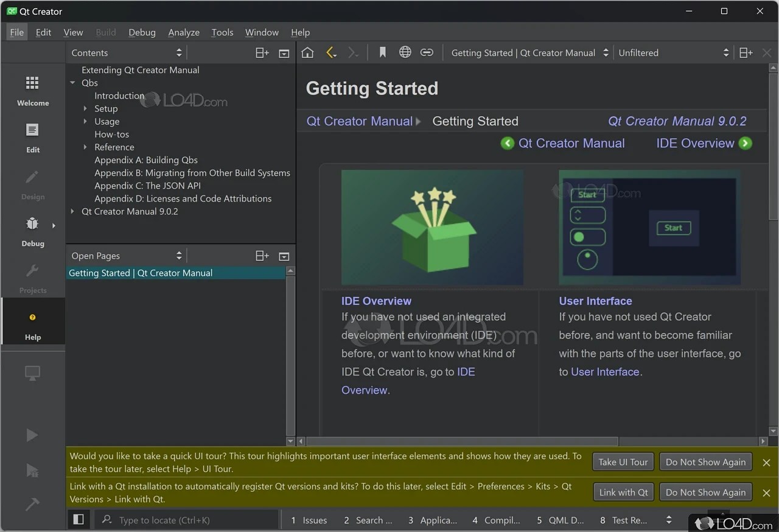Viewport: 779px width, 532px height.
Task: Toggle the left sidebar visibility
Action: (79, 520)
